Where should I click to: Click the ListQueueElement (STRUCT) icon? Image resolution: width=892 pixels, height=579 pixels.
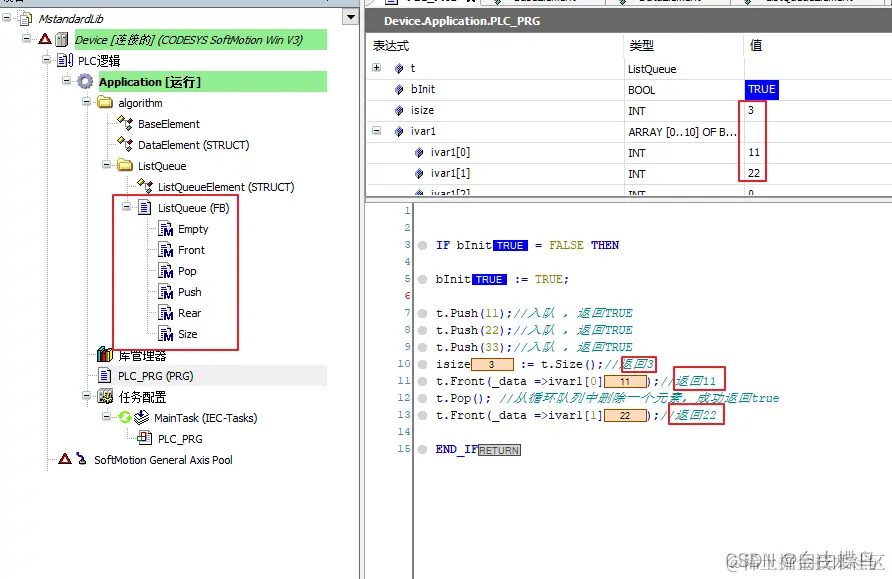click(145, 186)
